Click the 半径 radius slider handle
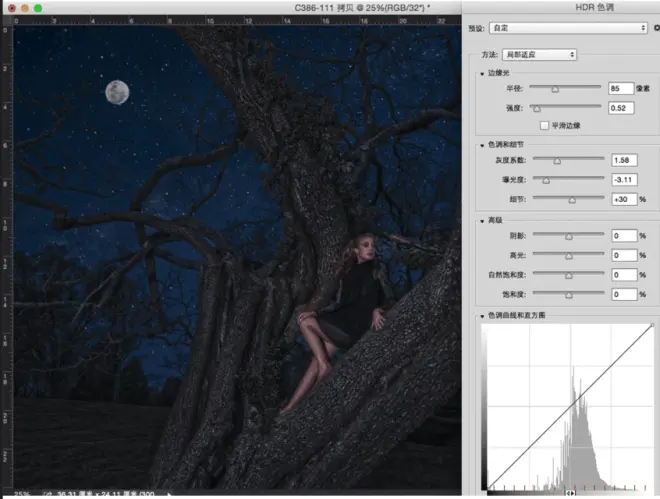This screenshot has height=499, width=660. point(555,89)
